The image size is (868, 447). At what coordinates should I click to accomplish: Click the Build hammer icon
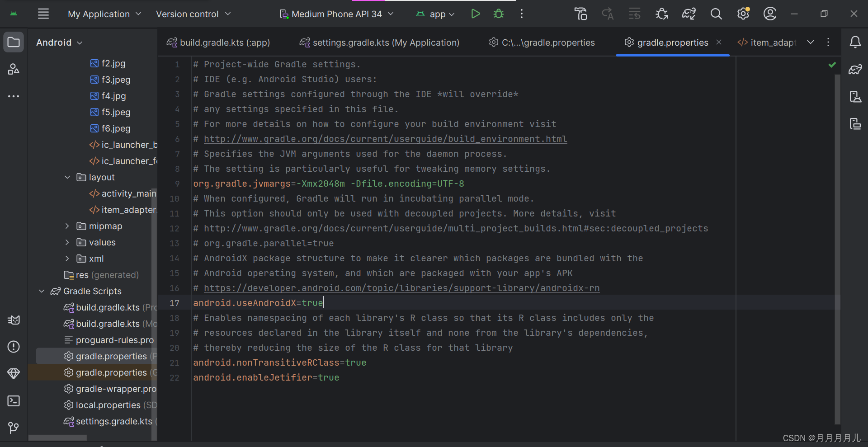[580, 14]
